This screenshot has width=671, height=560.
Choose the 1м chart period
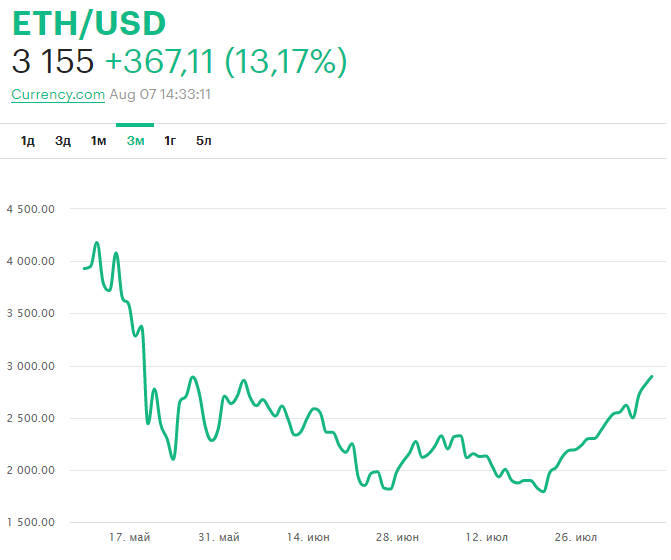[98, 141]
